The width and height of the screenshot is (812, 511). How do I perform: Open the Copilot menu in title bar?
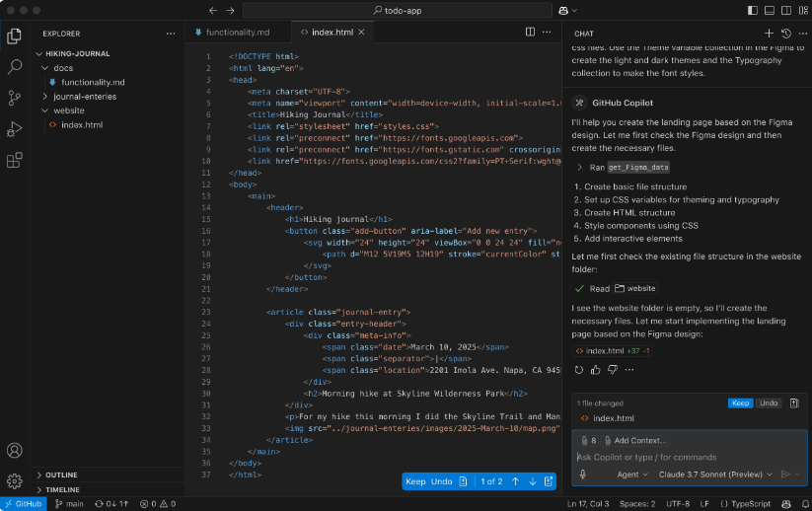pyautogui.click(x=567, y=10)
